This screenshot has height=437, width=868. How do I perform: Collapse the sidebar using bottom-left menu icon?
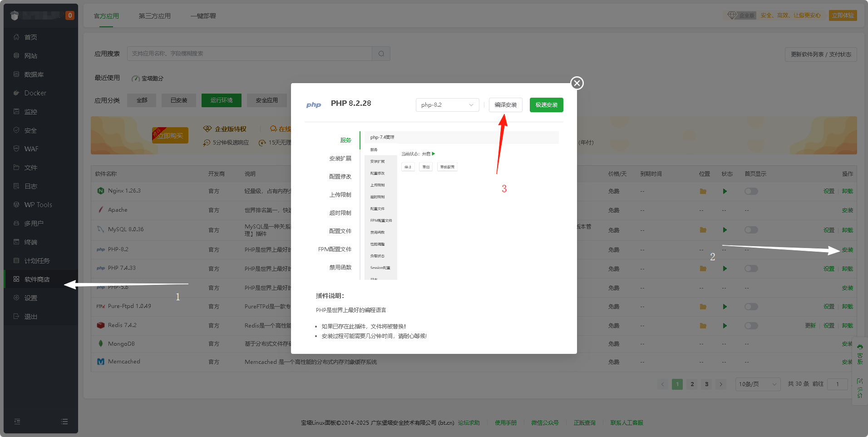tap(17, 422)
